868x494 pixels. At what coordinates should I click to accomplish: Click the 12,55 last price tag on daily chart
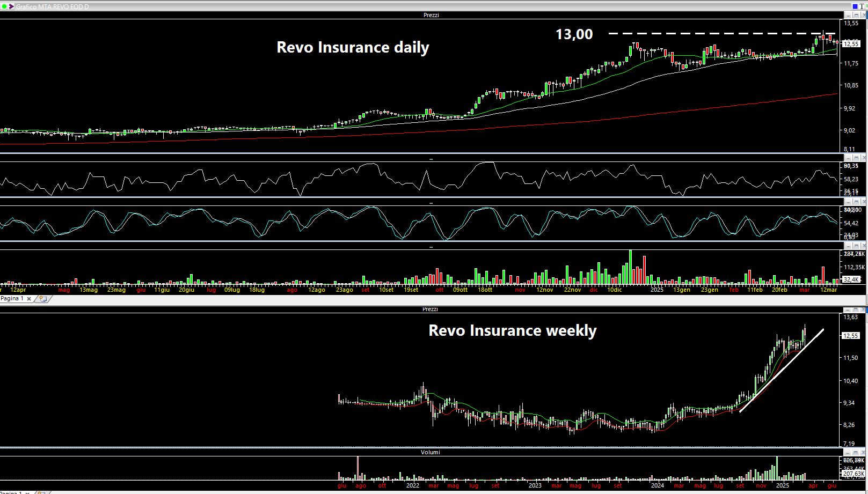pyautogui.click(x=851, y=44)
